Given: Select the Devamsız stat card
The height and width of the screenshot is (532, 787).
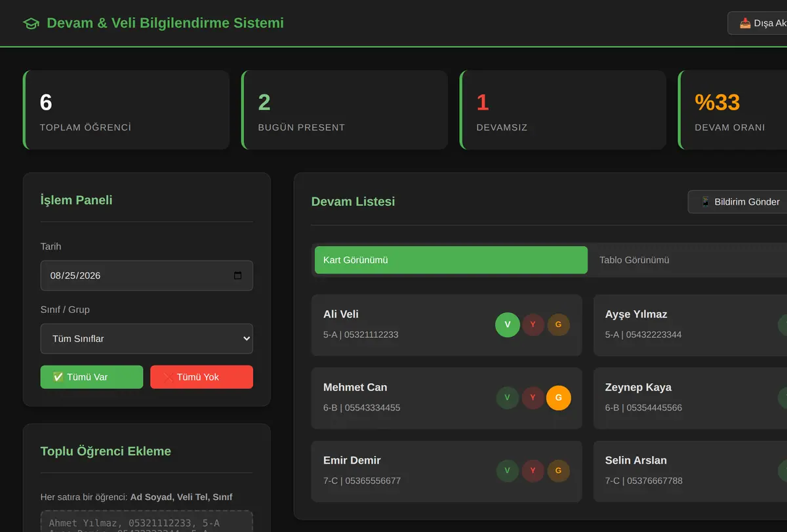Looking at the screenshot, I should click(x=563, y=110).
